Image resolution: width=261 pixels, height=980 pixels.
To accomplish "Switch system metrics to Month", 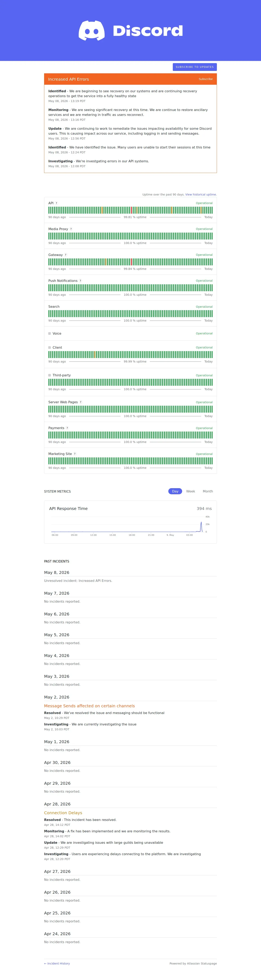I will pyautogui.click(x=208, y=491).
